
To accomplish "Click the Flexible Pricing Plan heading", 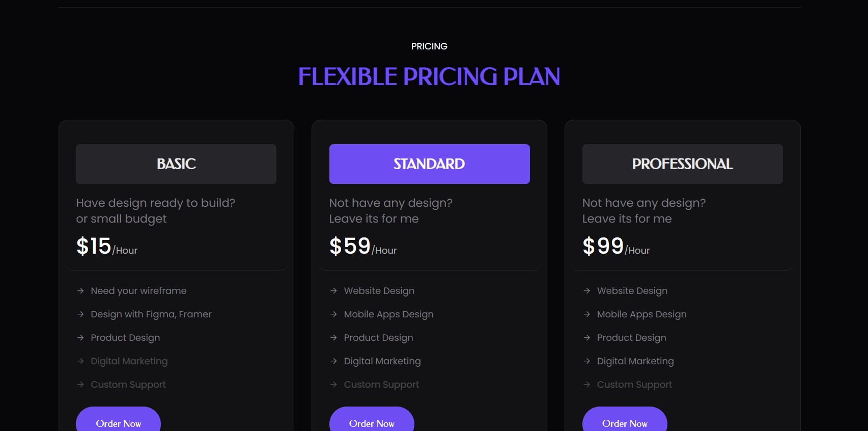I will [x=429, y=77].
